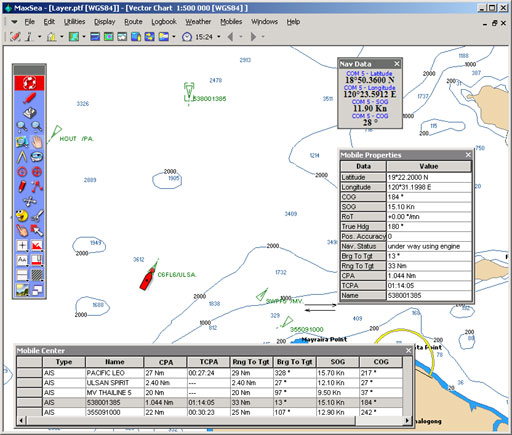This screenshot has width=512, height=435.
Task: Select the pointing finger tool
Action: 22,230
